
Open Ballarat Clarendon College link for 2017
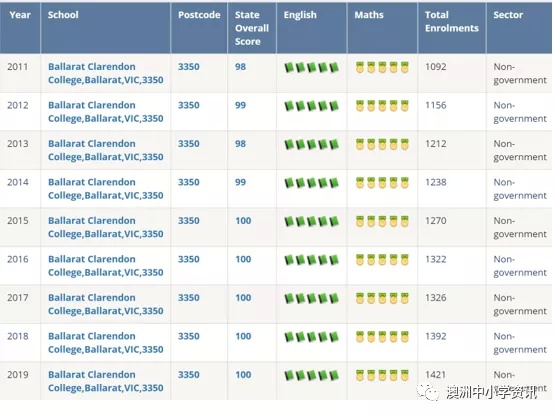coord(106,304)
